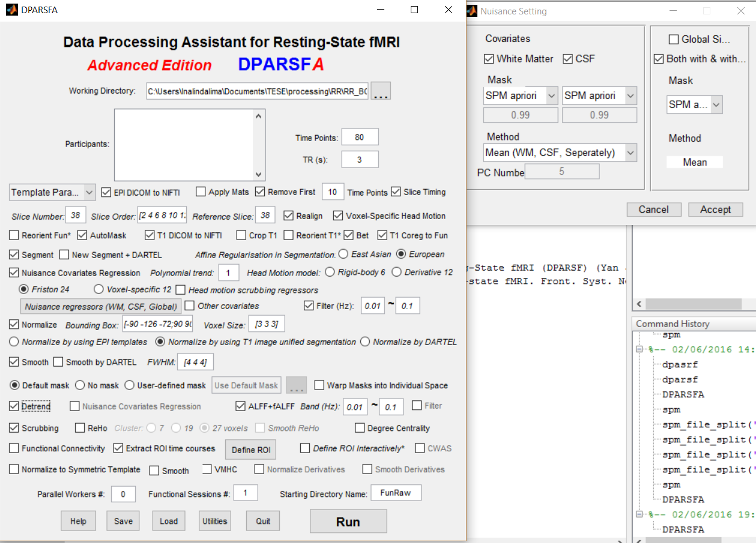Click the MATLAB icon in Nuisance Setting title bar
Image resolution: width=756 pixels, height=543 pixels.
click(471, 11)
